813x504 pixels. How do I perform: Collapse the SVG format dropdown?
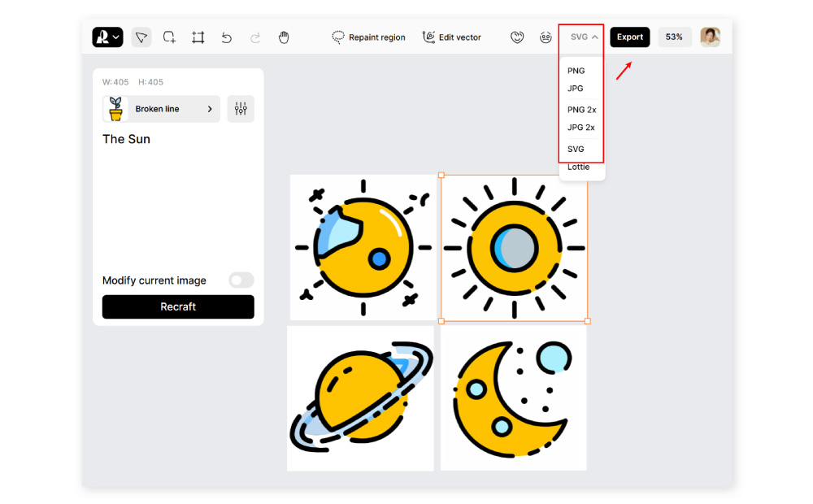tap(584, 37)
